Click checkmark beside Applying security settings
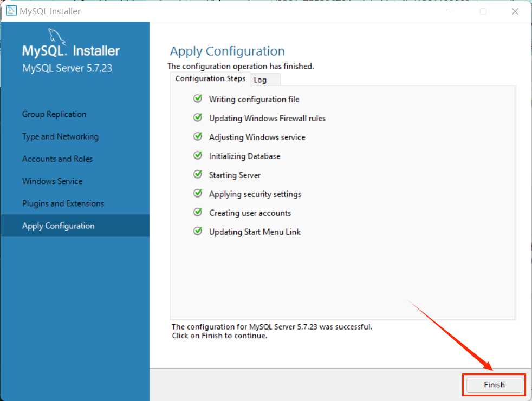The width and height of the screenshot is (532, 401). 198,193
